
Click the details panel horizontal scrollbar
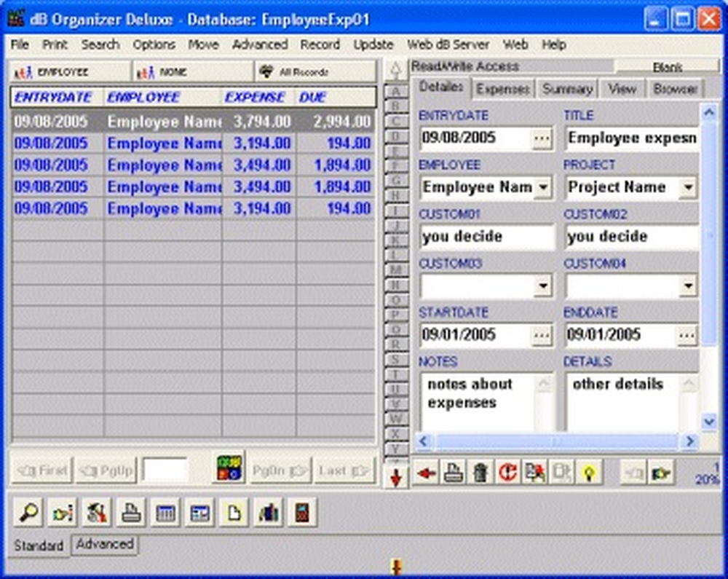[556, 441]
